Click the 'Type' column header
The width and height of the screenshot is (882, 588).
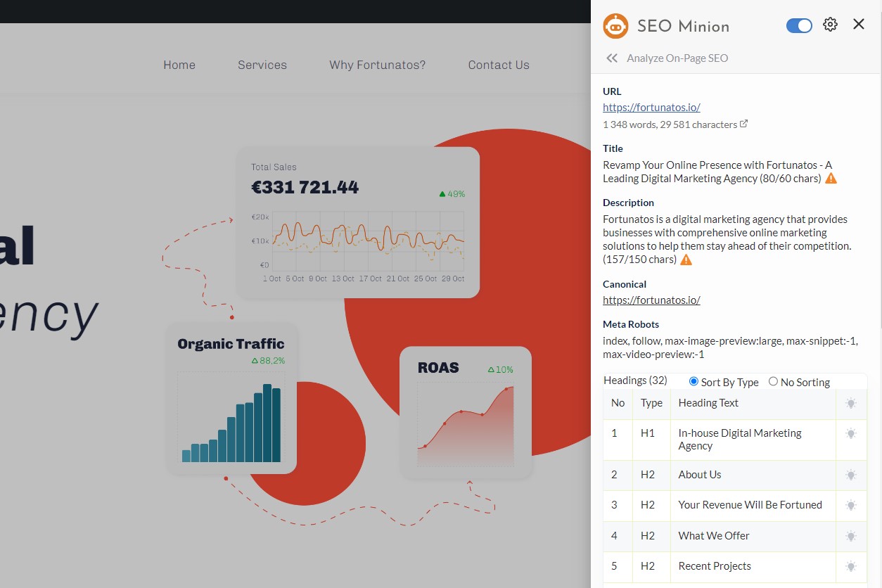click(651, 403)
